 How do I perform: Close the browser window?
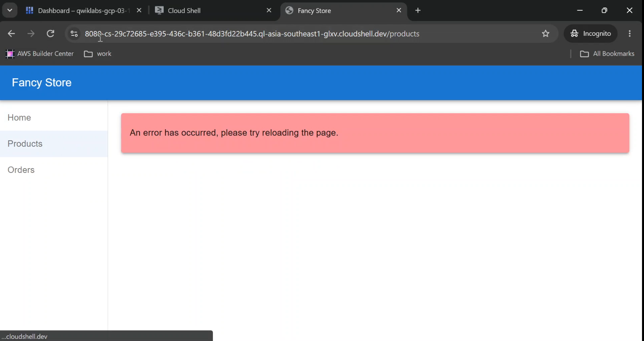pos(629,11)
